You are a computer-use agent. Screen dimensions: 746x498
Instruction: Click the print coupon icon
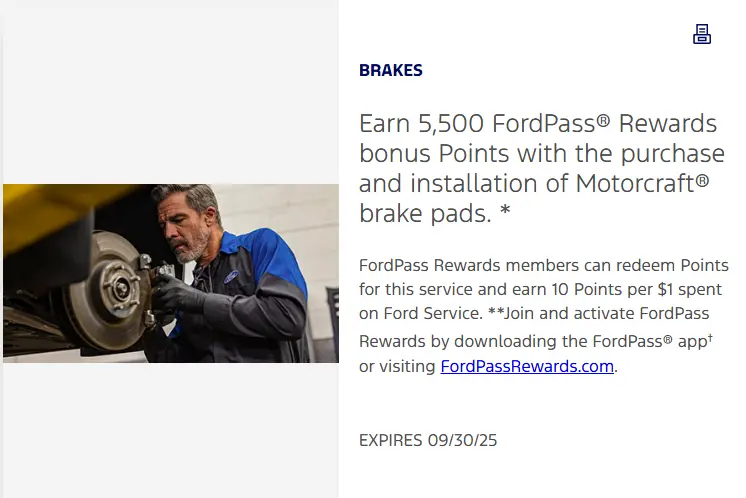point(702,34)
